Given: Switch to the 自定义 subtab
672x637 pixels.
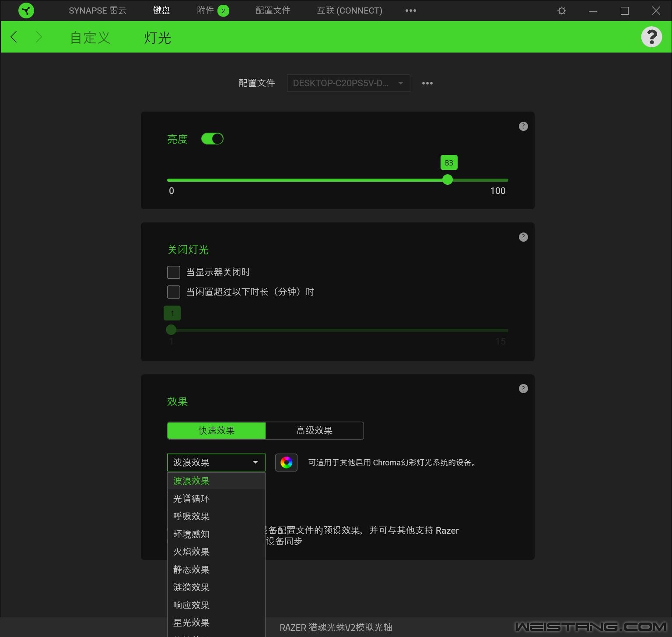Looking at the screenshot, I should pyautogui.click(x=90, y=38).
